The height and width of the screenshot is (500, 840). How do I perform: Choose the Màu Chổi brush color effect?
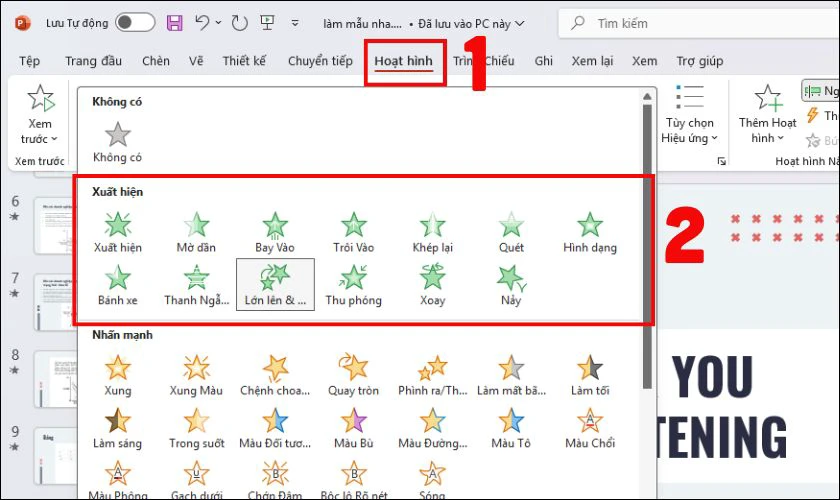(590, 428)
